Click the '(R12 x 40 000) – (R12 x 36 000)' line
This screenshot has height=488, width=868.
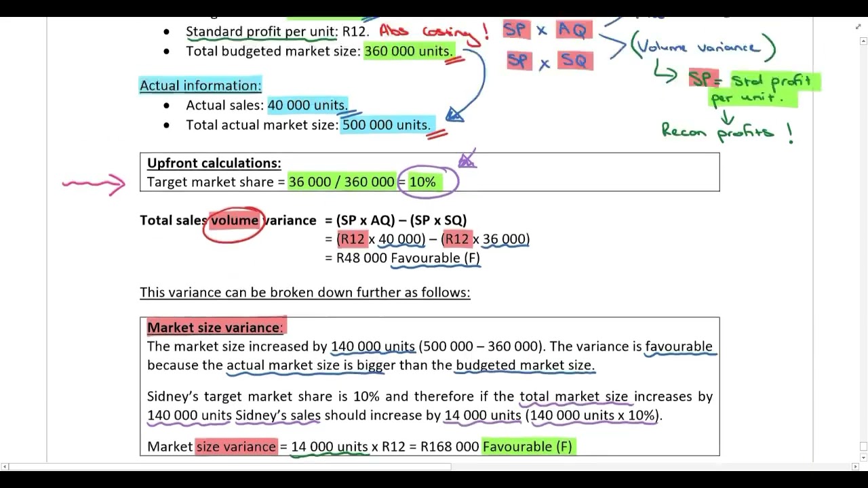coord(433,239)
